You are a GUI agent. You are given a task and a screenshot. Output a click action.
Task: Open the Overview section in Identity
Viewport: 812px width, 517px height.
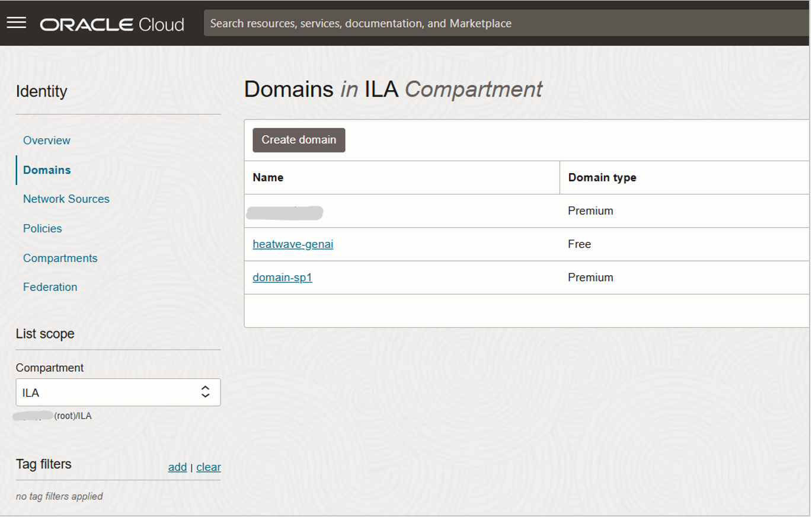(46, 141)
